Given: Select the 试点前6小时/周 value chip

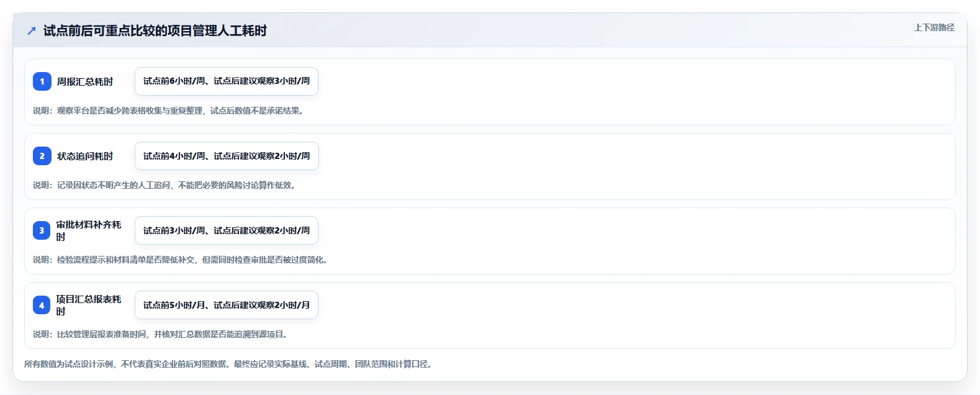Looking at the screenshot, I should tap(227, 81).
